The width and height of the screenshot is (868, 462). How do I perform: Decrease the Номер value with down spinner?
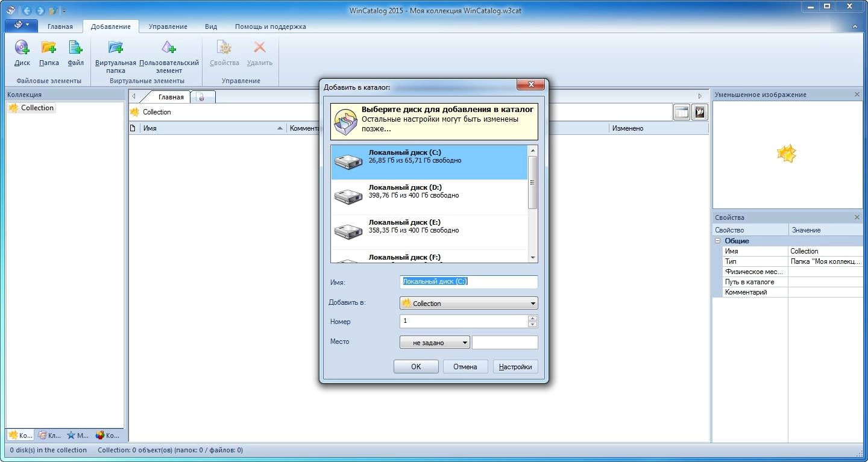pos(532,325)
